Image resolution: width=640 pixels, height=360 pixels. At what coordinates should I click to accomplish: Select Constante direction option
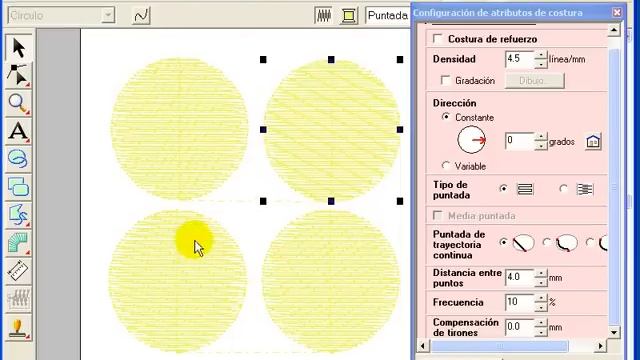click(446, 117)
